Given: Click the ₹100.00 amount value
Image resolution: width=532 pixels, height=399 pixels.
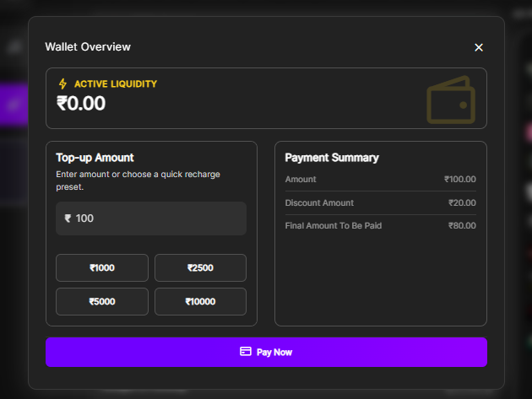Looking at the screenshot, I should click(460, 179).
